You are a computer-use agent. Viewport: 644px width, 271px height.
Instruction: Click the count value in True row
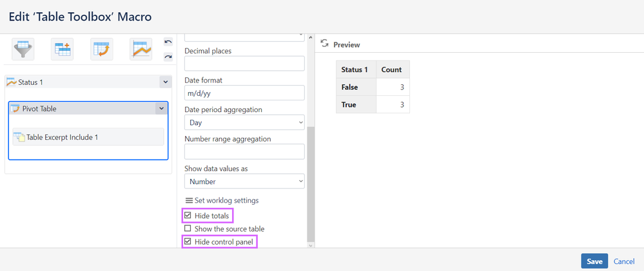click(x=403, y=104)
